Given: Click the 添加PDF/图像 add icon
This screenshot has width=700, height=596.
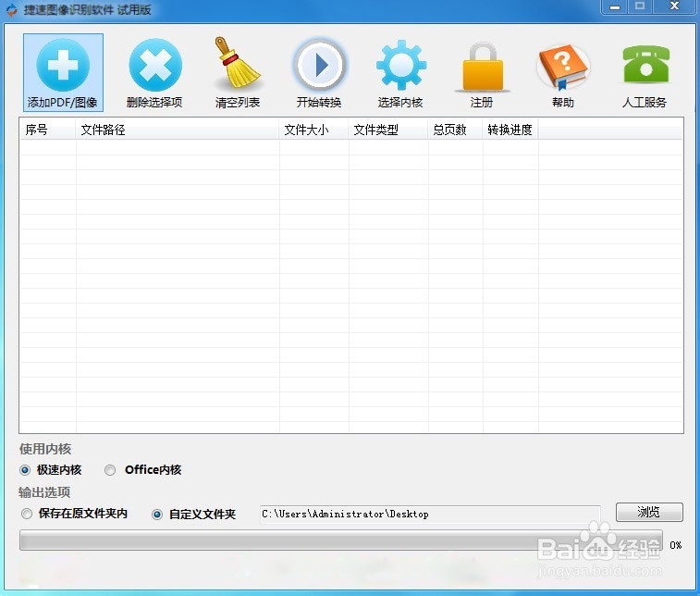Looking at the screenshot, I should click(x=63, y=65).
